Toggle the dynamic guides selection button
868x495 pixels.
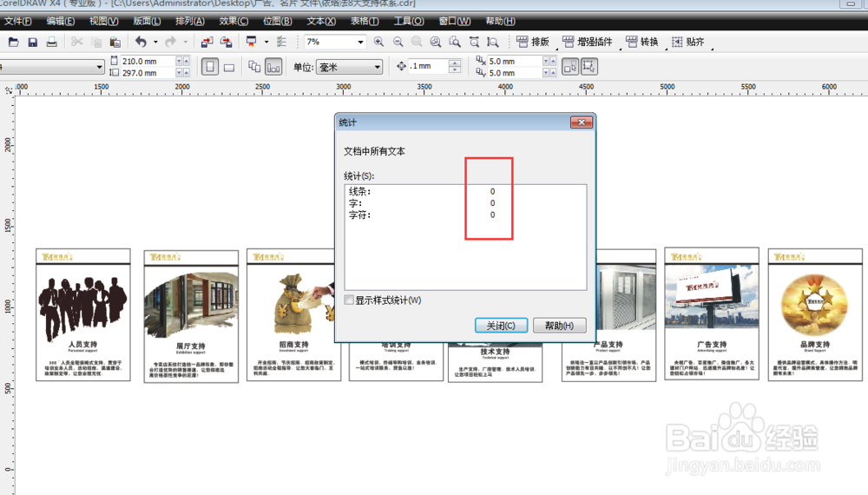[x=589, y=67]
